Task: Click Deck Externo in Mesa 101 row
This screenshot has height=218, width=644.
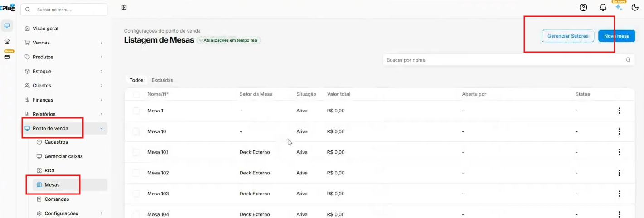Action: pyautogui.click(x=255, y=152)
